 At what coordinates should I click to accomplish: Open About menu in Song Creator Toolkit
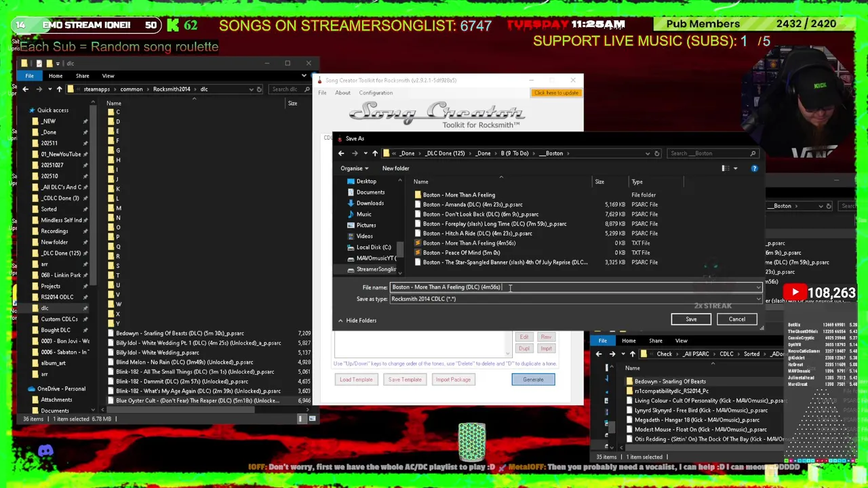point(342,93)
